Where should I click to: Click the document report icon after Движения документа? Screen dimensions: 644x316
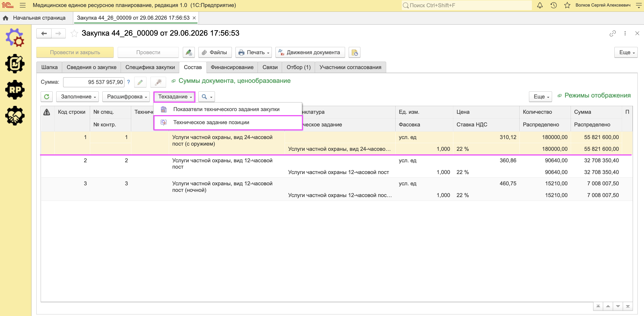click(354, 52)
